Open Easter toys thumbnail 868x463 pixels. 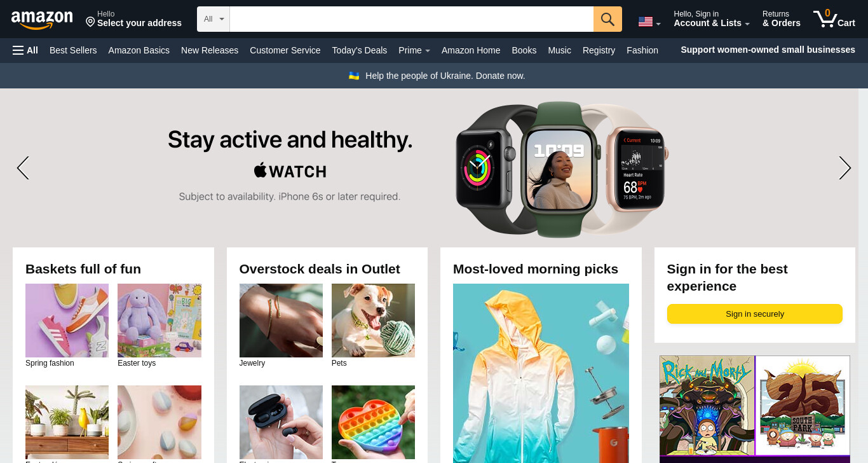click(159, 321)
